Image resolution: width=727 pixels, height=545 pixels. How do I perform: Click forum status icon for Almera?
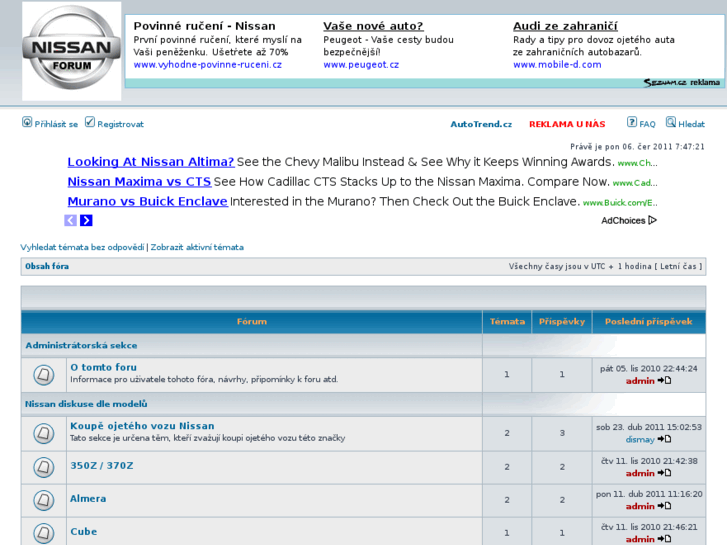tap(44, 500)
